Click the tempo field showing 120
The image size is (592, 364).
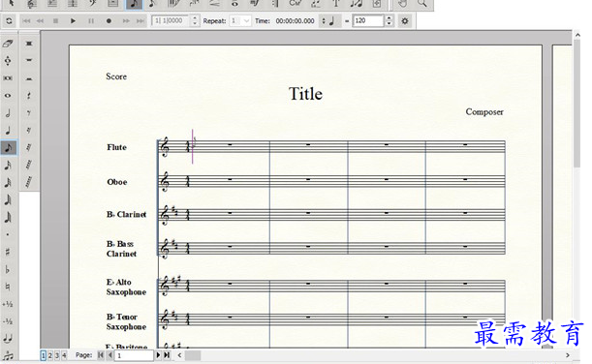368,20
